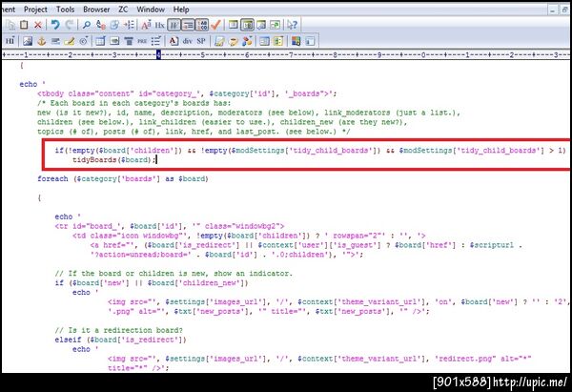Screen dimensions: 572x392
Task: Click the 'elseif ($board['is_redirect'])' line
Action: tap(120, 340)
